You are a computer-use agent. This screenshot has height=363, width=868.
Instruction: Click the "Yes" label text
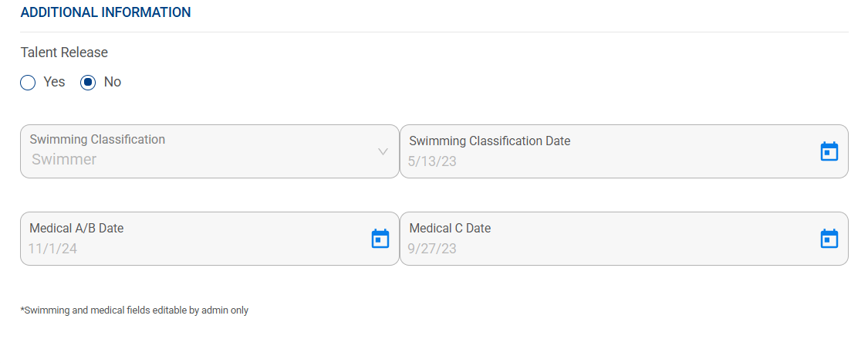click(54, 82)
